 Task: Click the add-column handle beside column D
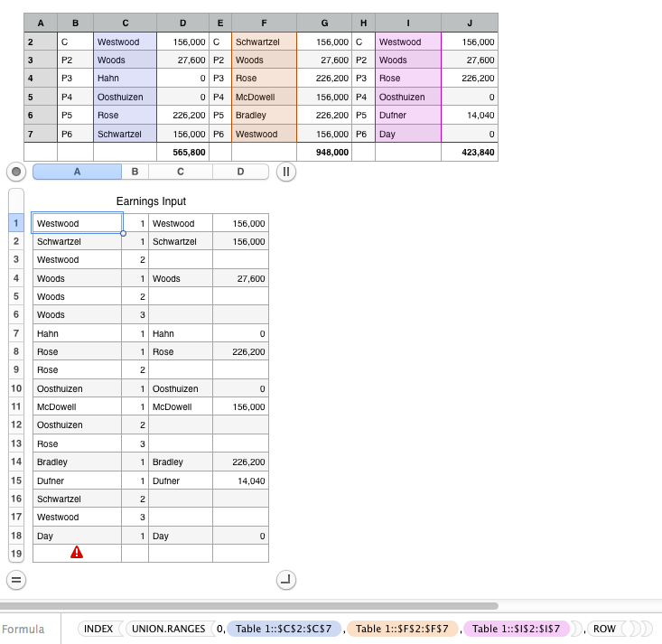pos(285,172)
